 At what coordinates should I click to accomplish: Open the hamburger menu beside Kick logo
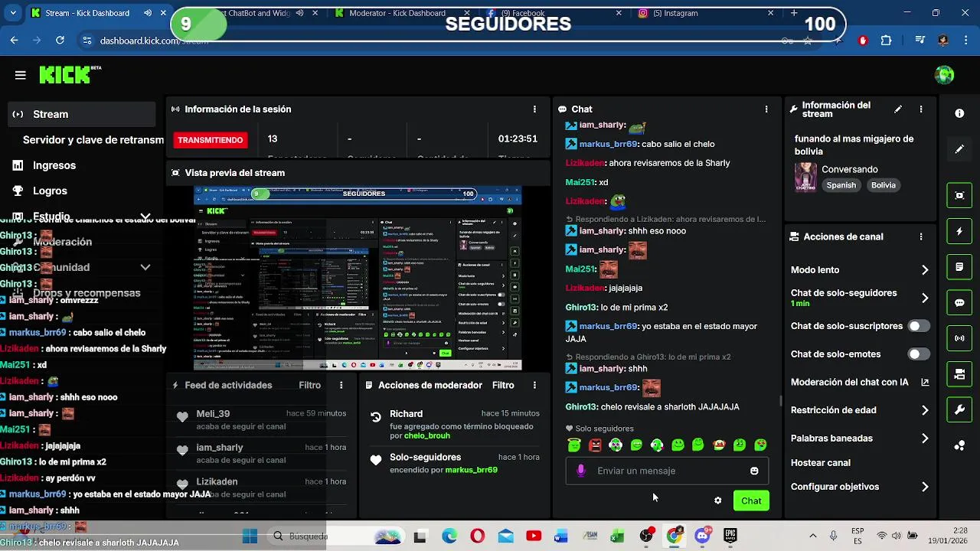[21, 75]
